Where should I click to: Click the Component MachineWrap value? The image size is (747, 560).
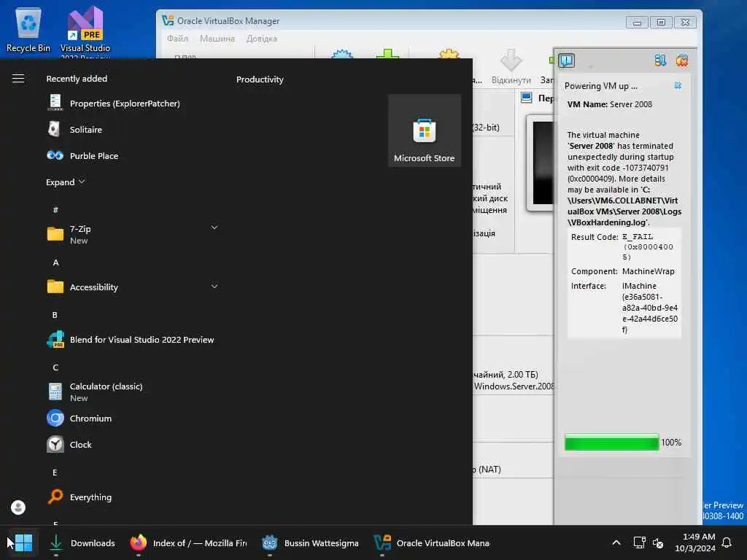pos(648,271)
